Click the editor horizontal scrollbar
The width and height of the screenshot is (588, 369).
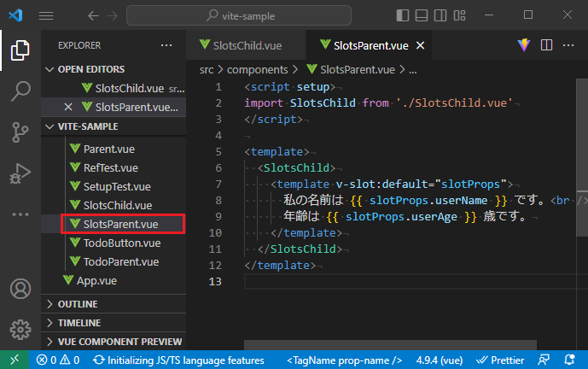(390, 344)
